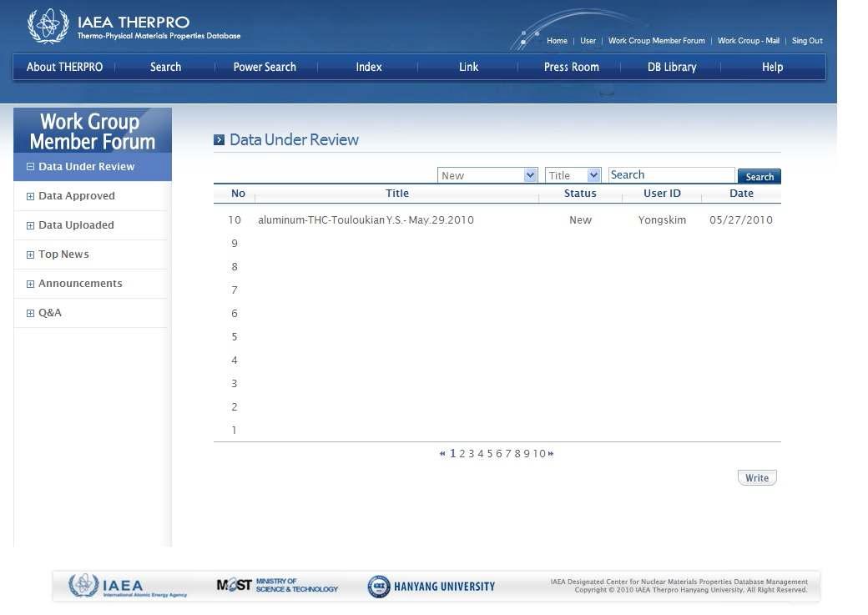Type in the Search text field
This screenshot has height=615, width=868.
click(x=671, y=175)
